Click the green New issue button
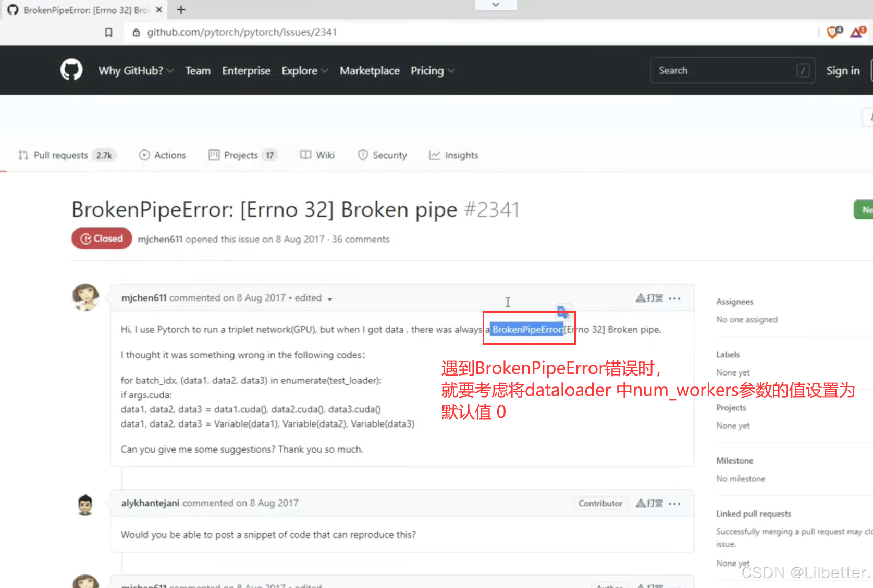This screenshot has width=873, height=588. 864,210
